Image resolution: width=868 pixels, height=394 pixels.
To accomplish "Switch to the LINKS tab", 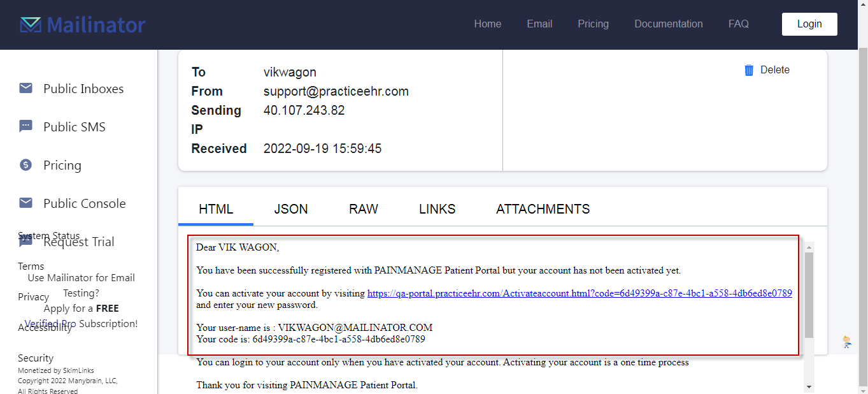I will 438,209.
